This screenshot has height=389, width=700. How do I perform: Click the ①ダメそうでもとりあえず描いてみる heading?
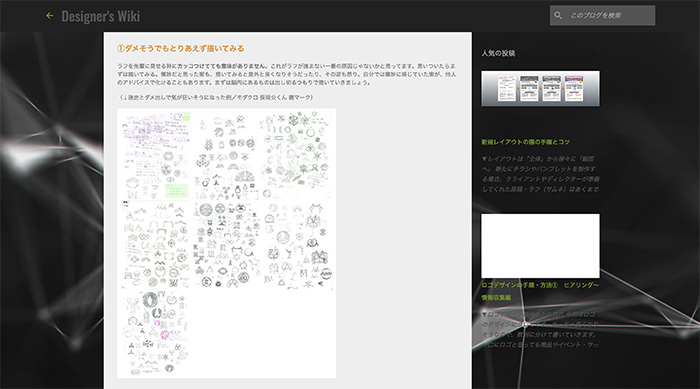click(180, 48)
